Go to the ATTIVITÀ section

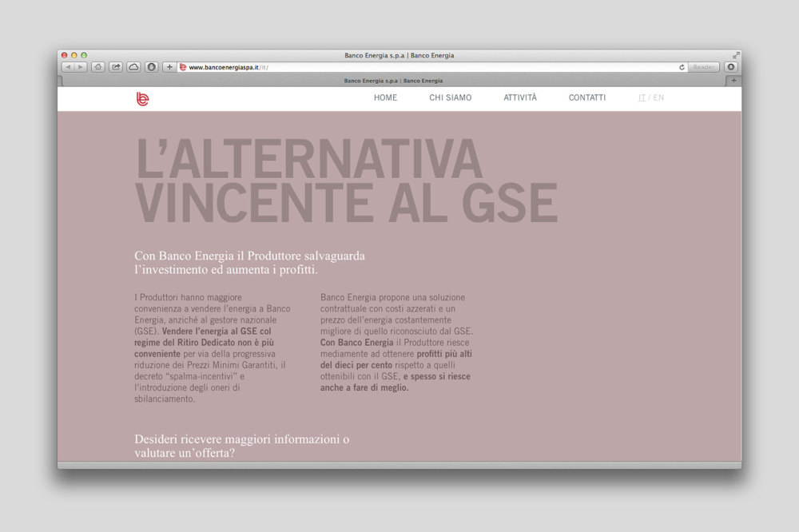(520, 97)
